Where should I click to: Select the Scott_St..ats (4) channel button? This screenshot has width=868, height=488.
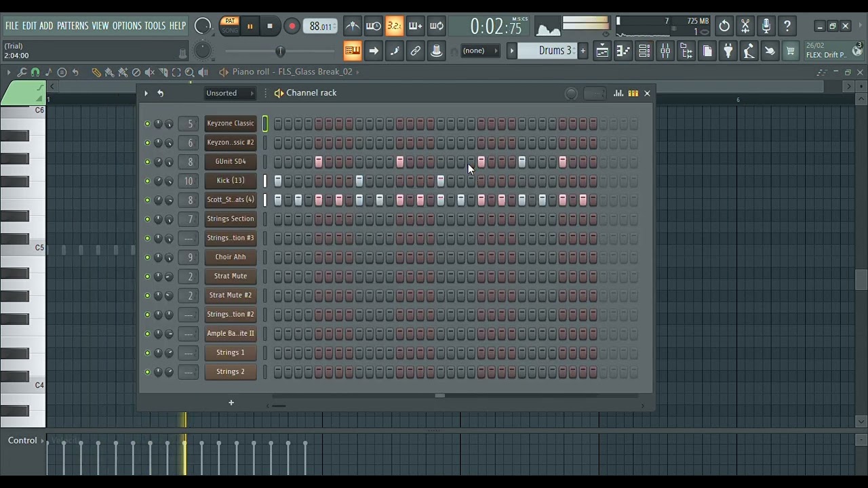pyautogui.click(x=231, y=200)
